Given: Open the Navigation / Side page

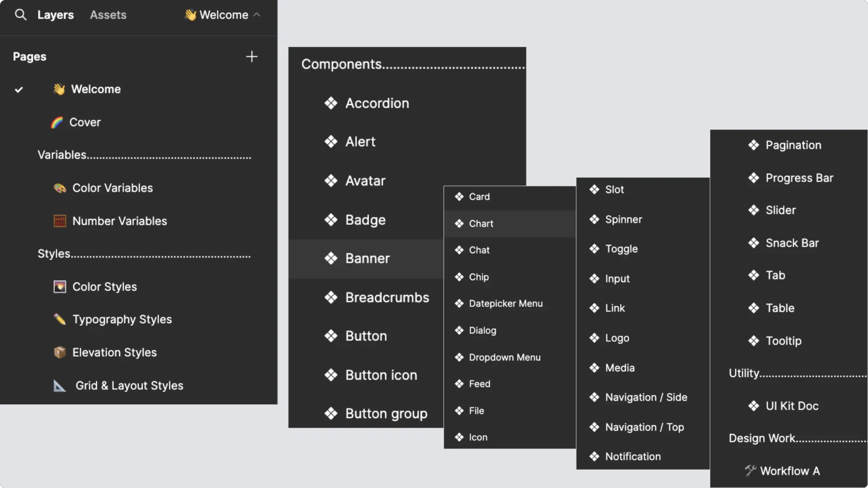Looking at the screenshot, I should pyautogui.click(x=646, y=397).
